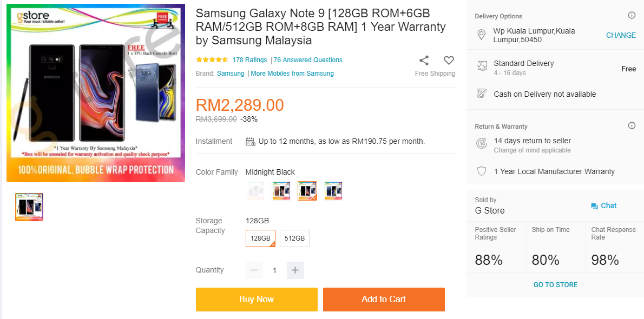Select 512GB storage capacity
The image size is (644, 319).
(294, 238)
